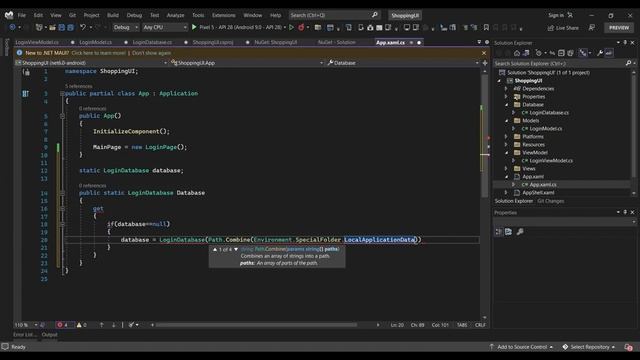Click the magnifier icon in top search box
640x360 pixels.
(375, 15)
